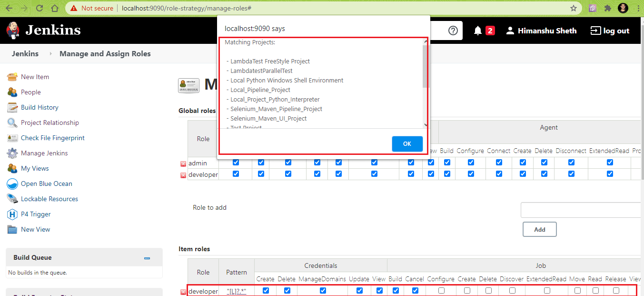
Task: Click the Lockable Resources icon
Action: tap(12, 199)
